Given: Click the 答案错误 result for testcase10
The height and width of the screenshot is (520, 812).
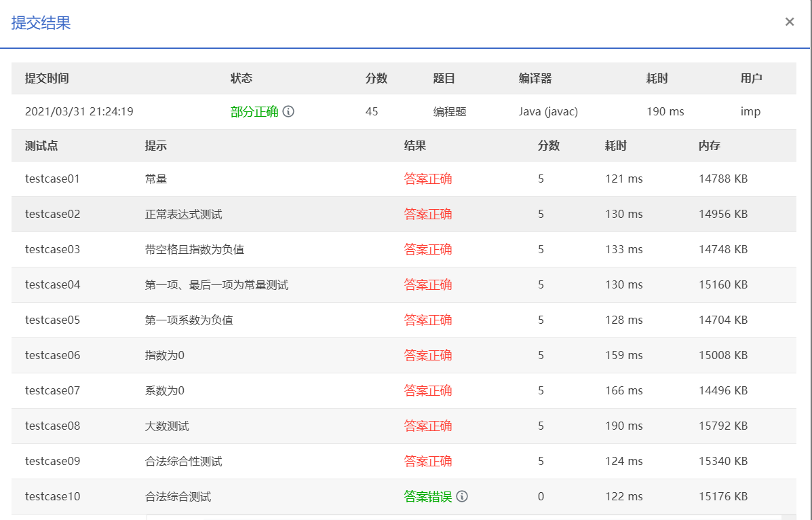Looking at the screenshot, I should coord(428,496).
